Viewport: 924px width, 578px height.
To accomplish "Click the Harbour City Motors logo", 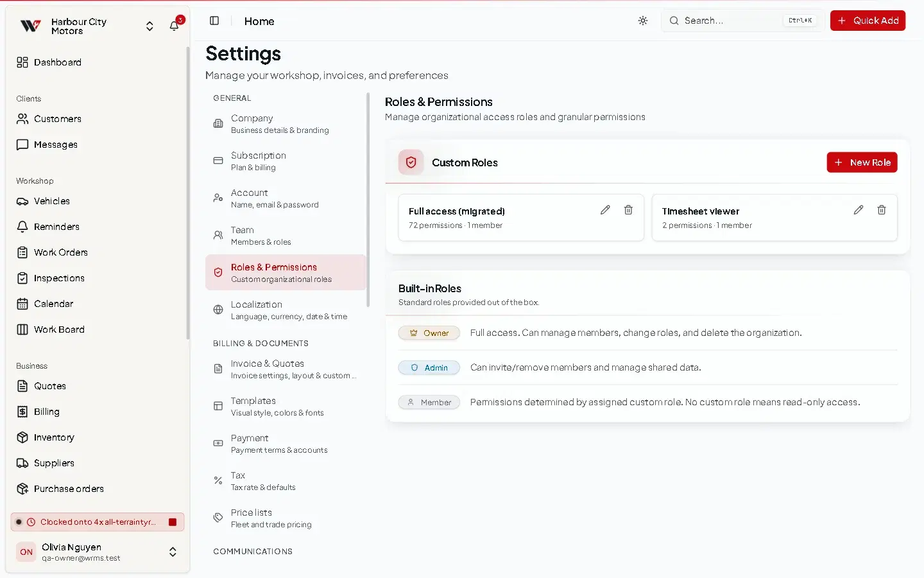I will (30, 26).
